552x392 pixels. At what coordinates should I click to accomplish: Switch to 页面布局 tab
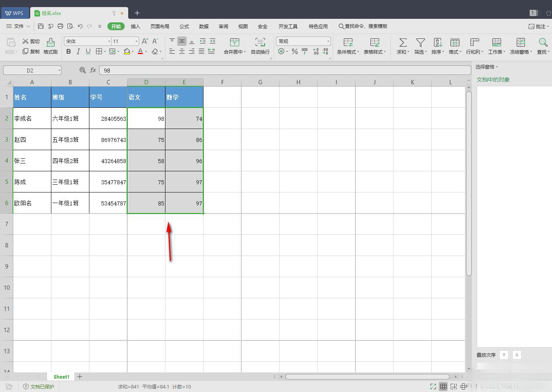160,26
